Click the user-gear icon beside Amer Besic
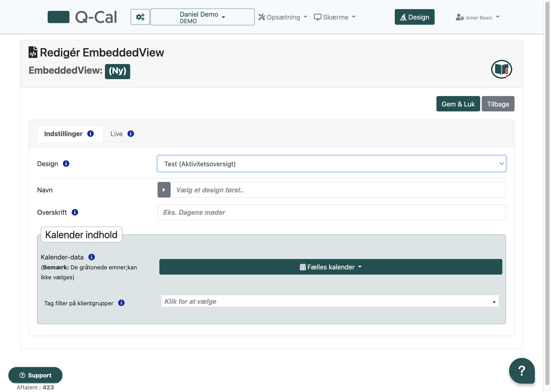Viewport: 551px width, 392px height. click(460, 17)
